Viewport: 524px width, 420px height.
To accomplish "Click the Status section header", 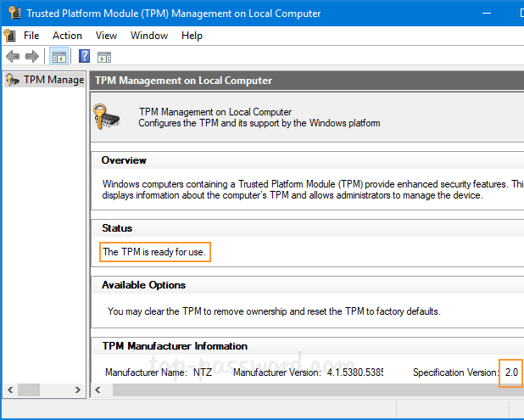I will (x=117, y=228).
